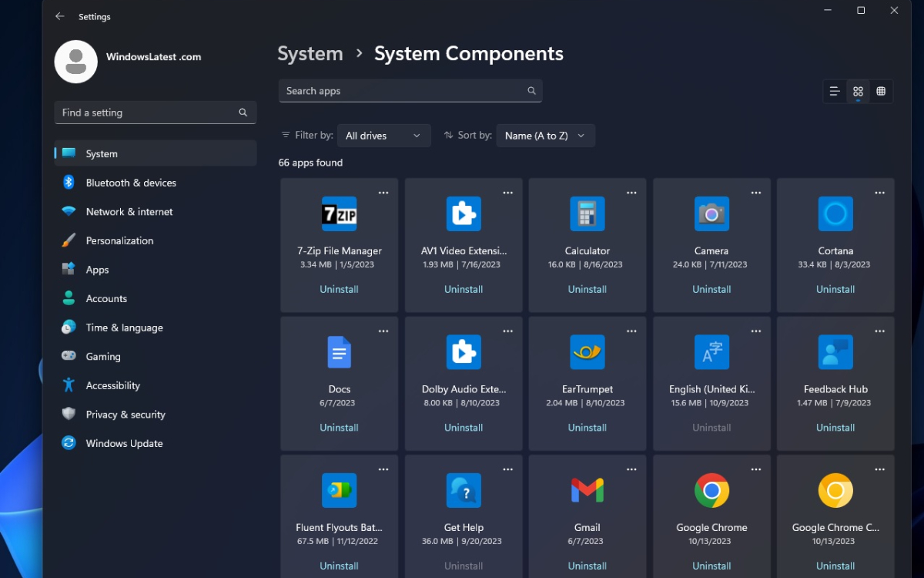Click the user profile avatar
The width and height of the screenshot is (924, 578).
coord(75,62)
